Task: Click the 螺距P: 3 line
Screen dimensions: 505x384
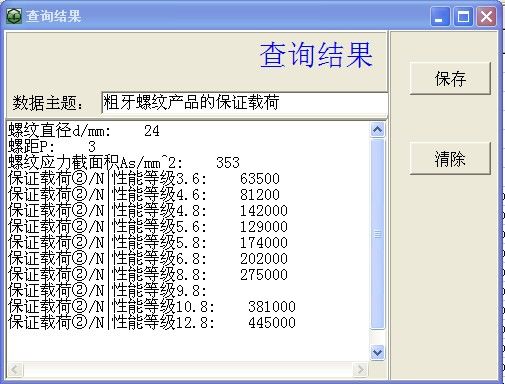Action: click(52, 146)
